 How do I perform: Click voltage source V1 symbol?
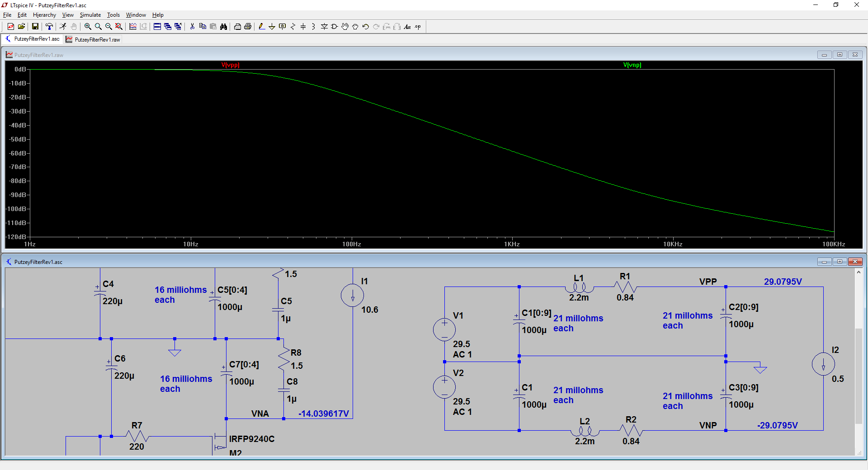pyautogui.click(x=444, y=329)
